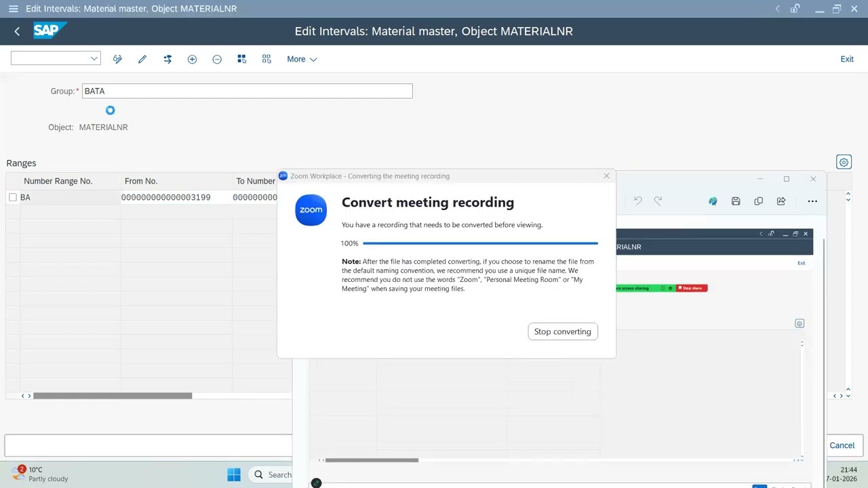
Task: Click the share icon in background window
Action: [781, 201]
